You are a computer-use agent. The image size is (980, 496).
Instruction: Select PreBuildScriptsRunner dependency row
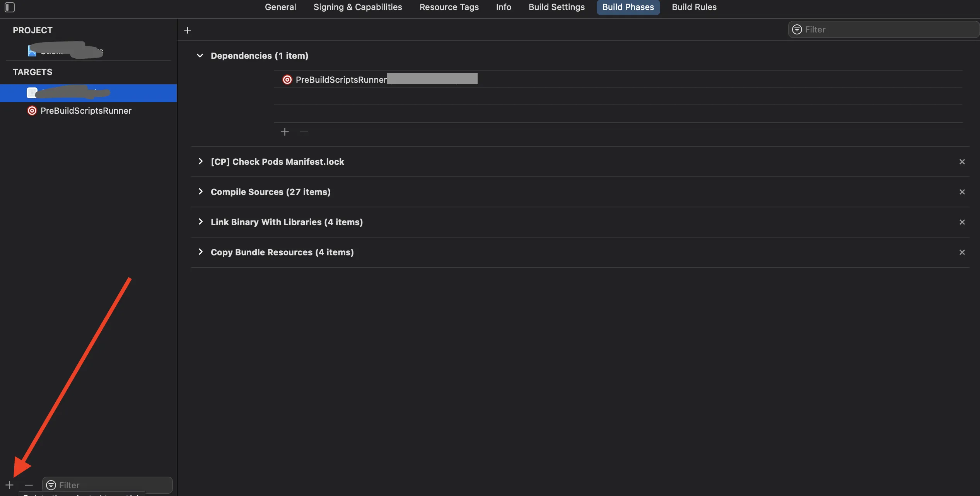click(341, 80)
